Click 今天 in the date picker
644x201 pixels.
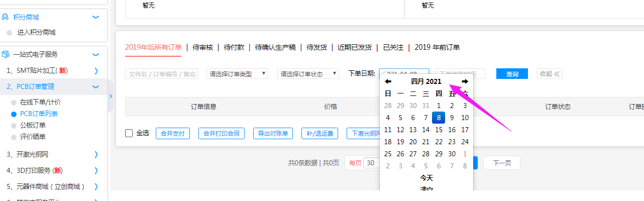(426, 178)
